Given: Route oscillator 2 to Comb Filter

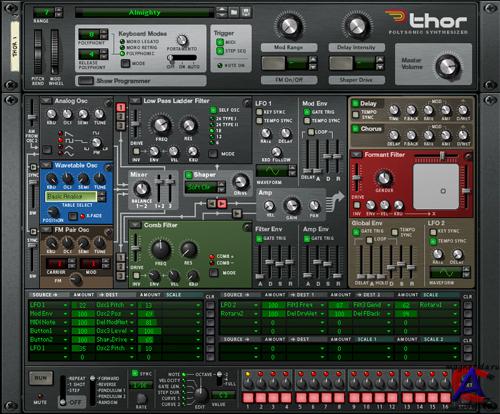Looking at the screenshot, I should tap(121, 267).
